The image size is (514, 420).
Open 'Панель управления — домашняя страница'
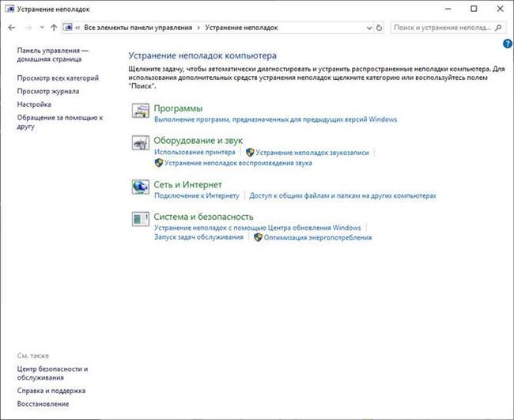pyautogui.click(x=53, y=55)
